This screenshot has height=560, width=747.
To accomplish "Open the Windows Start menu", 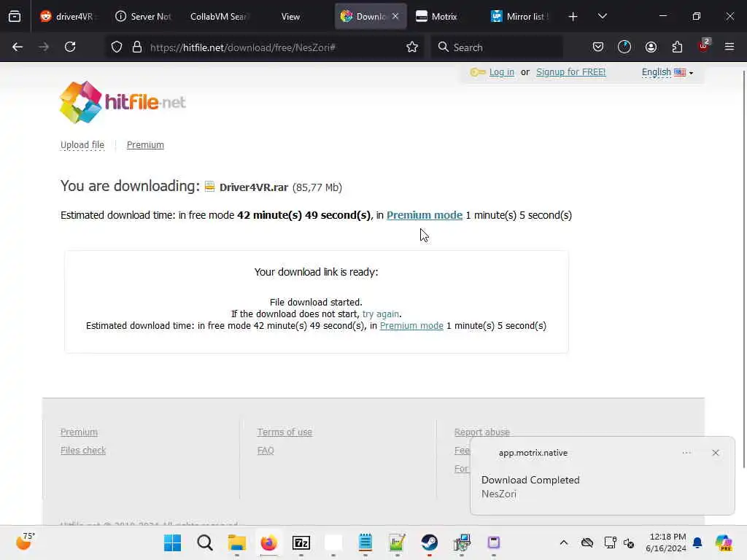I will click(x=172, y=542).
